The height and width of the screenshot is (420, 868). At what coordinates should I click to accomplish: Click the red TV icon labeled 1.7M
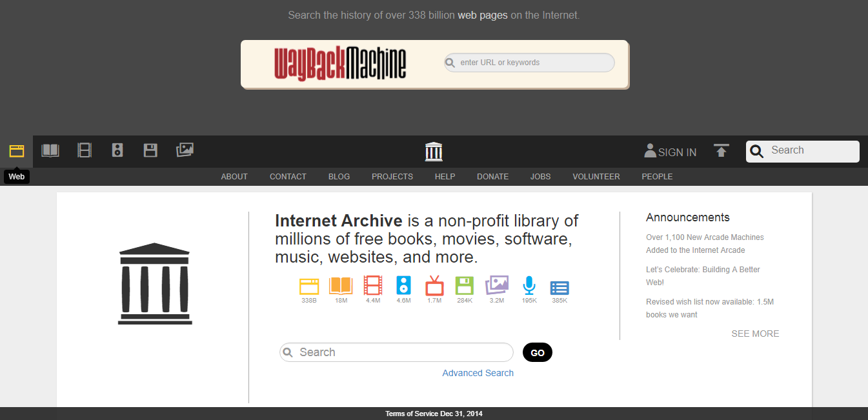[x=434, y=286]
